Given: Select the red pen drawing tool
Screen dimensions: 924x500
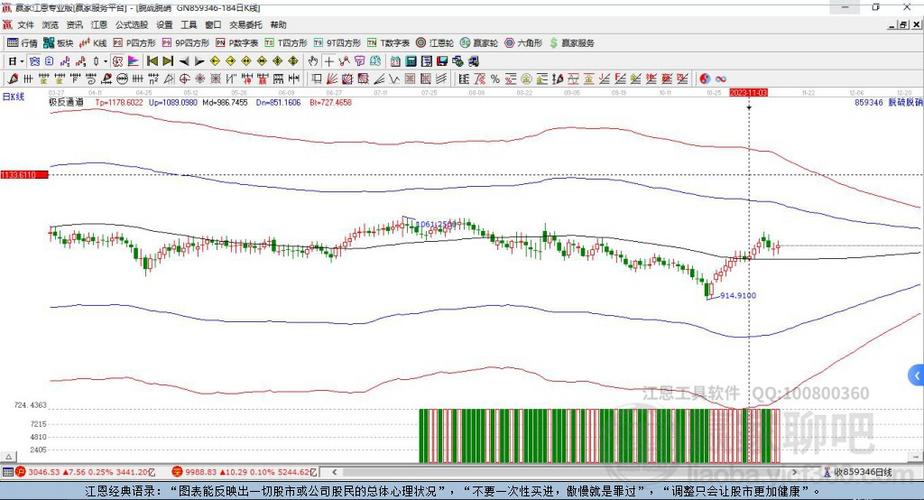Looking at the screenshot, I should (12, 78).
